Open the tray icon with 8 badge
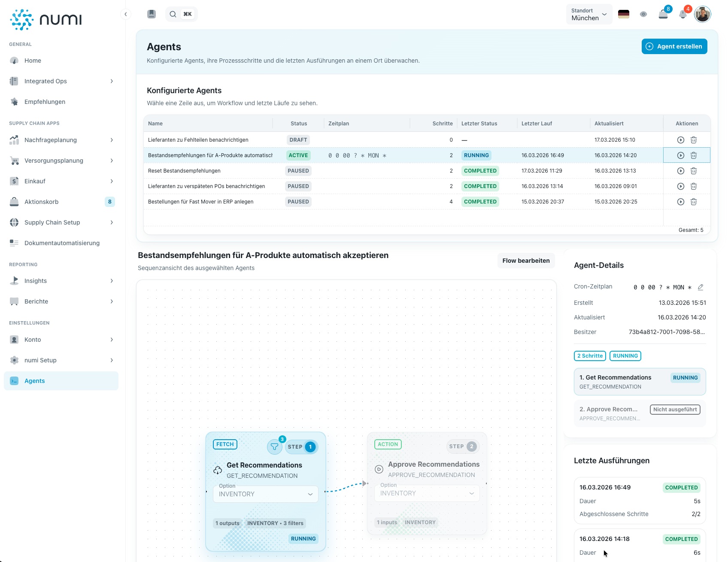 (663, 14)
